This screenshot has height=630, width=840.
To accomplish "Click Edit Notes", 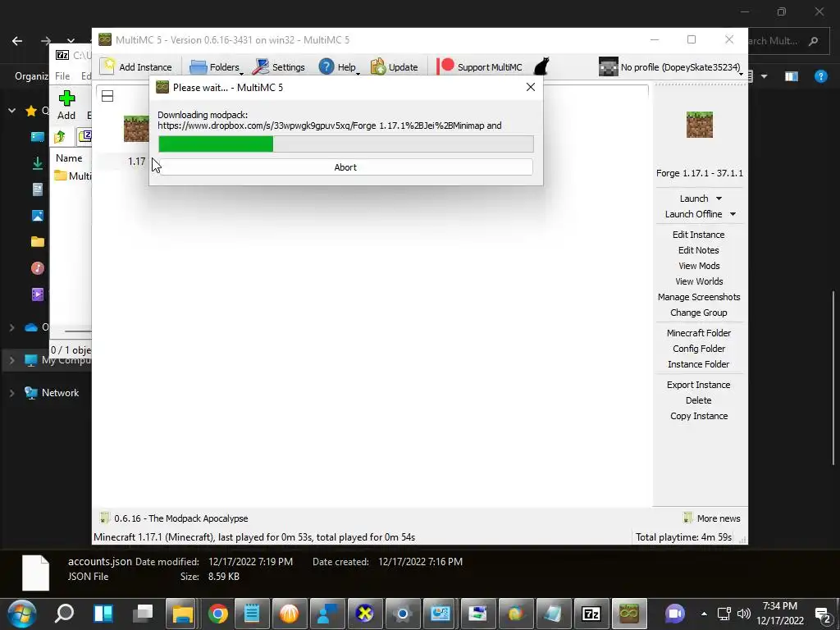I will click(x=699, y=250).
